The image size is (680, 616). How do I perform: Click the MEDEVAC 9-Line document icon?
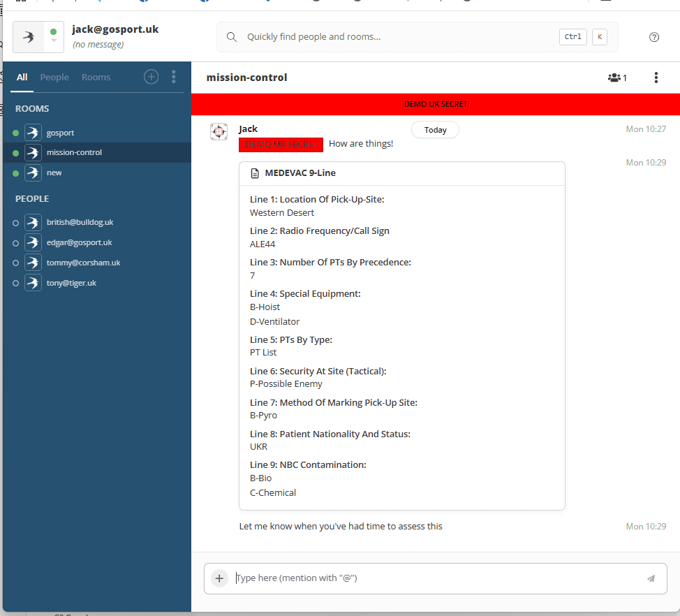255,173
